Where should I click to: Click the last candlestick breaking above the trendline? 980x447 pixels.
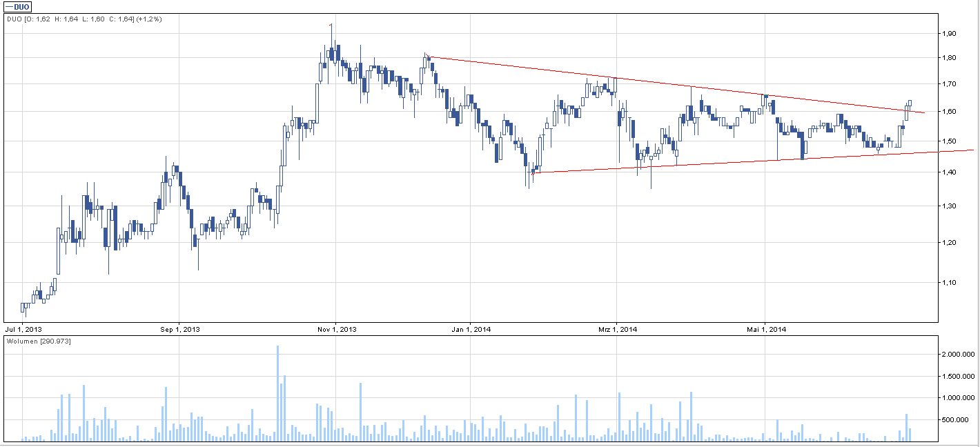pos(910,103)
